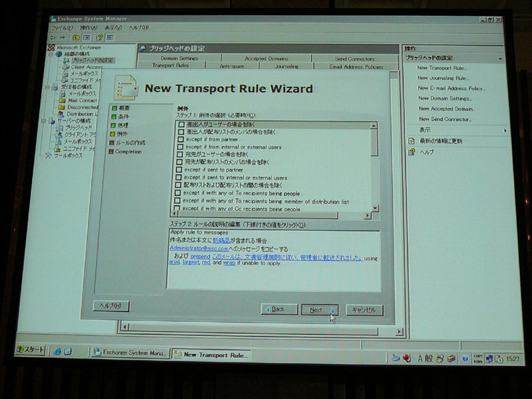
Task: Click the ヘルプ help icon in actions pane
Action: click(x=412, y=152)
